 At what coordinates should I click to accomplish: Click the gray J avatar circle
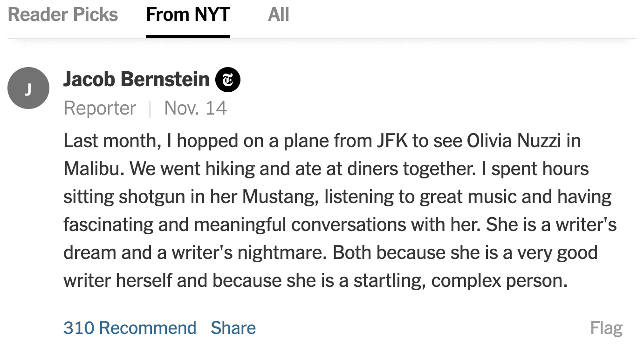[x=28, y=88]
